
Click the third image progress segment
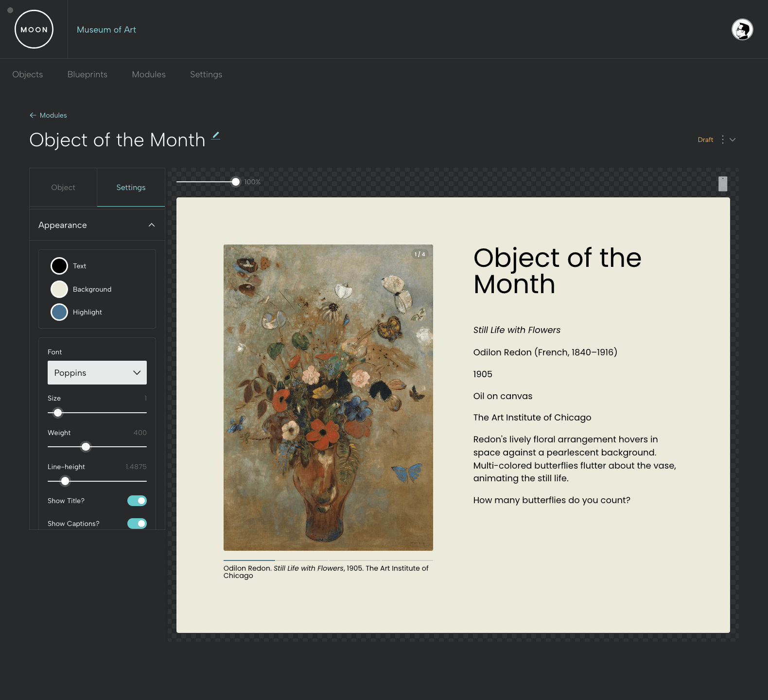pos(355,560)
